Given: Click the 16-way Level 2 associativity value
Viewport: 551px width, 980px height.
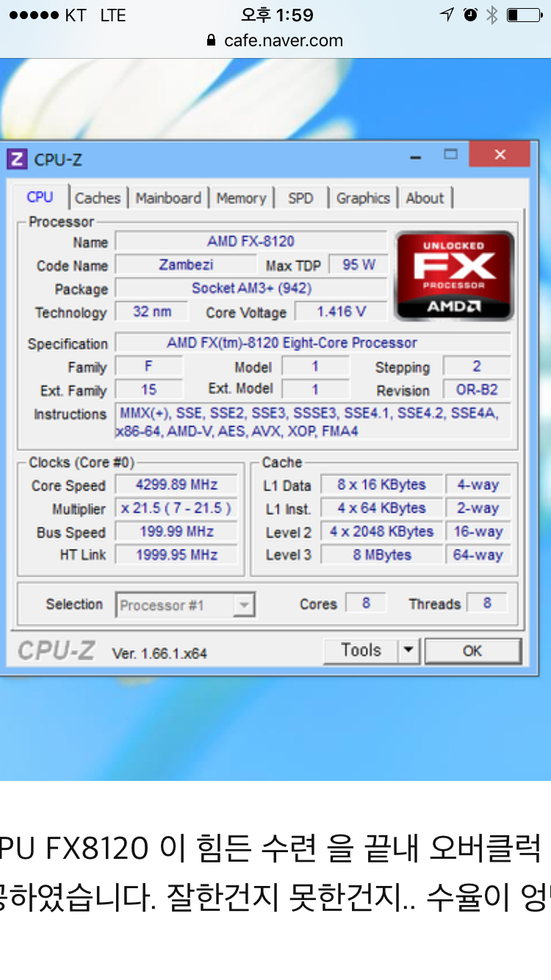Looking at the screenshot, I should coord(478,532).
